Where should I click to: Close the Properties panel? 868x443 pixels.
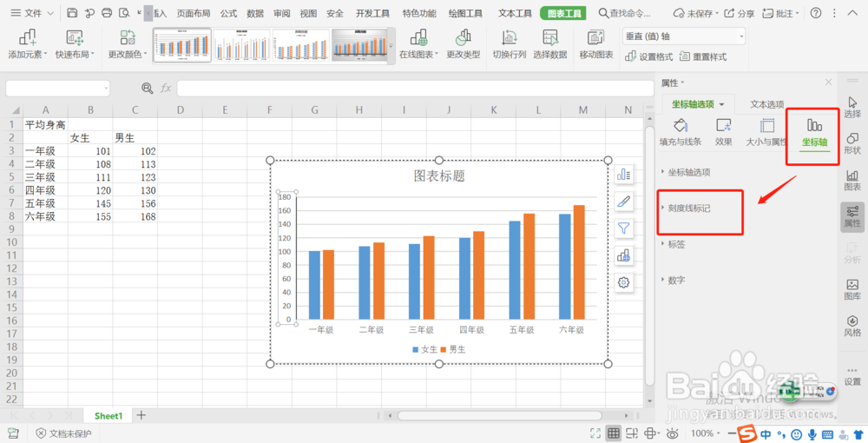tap(828, 83)
